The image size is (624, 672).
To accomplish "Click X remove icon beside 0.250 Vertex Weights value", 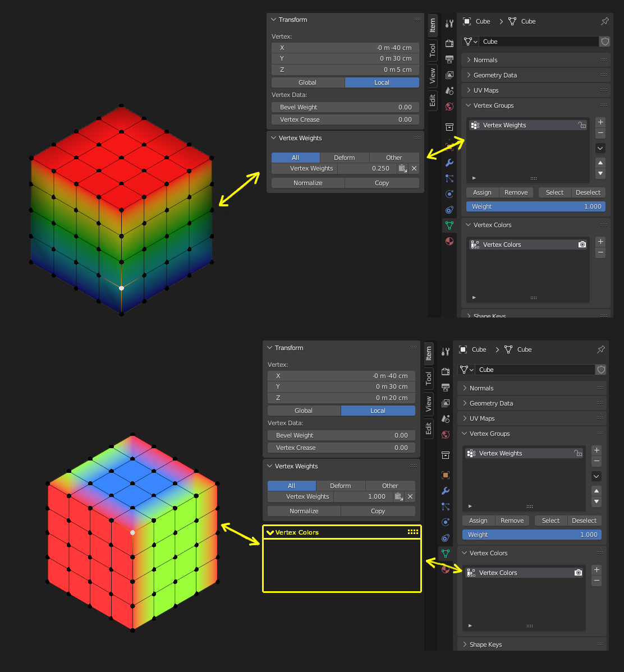I will coord(414,168).
